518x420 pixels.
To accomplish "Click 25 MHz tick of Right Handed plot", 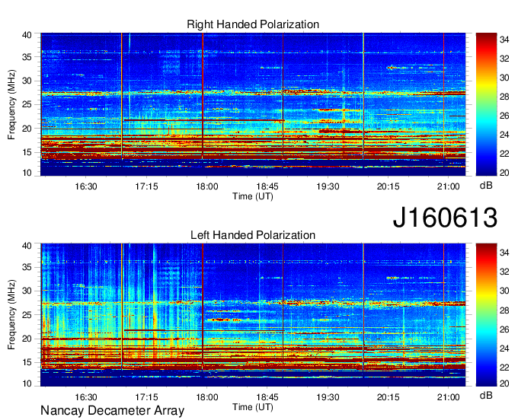I will tap(27, 105).
